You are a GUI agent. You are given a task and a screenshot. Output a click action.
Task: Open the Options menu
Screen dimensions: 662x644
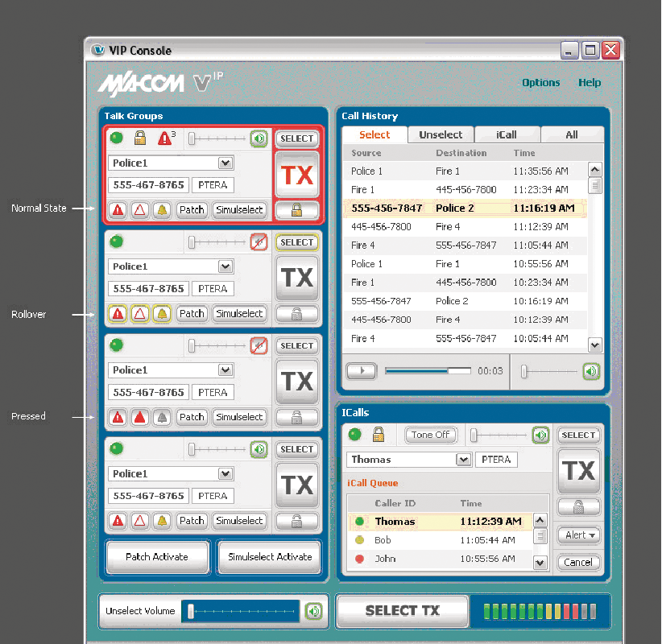[x=540, y=83]
